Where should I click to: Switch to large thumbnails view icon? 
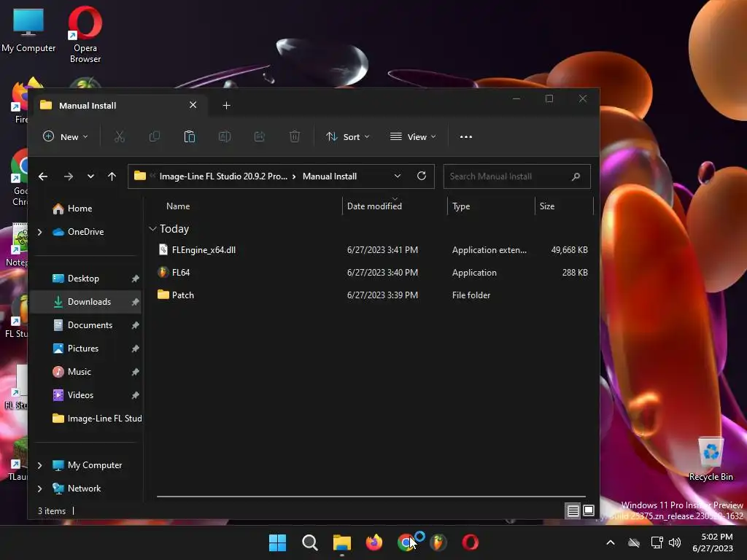point(589,511)
